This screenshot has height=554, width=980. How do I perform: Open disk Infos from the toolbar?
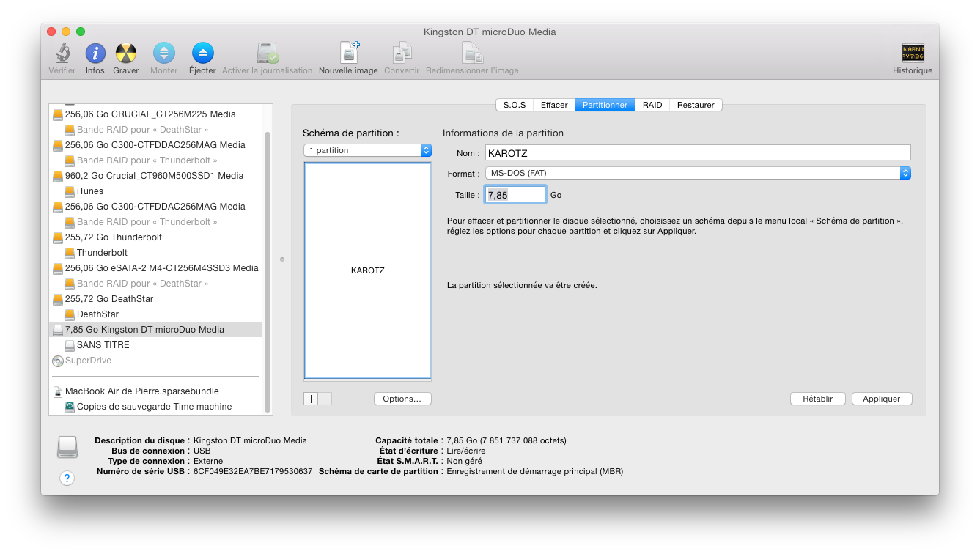95,53
